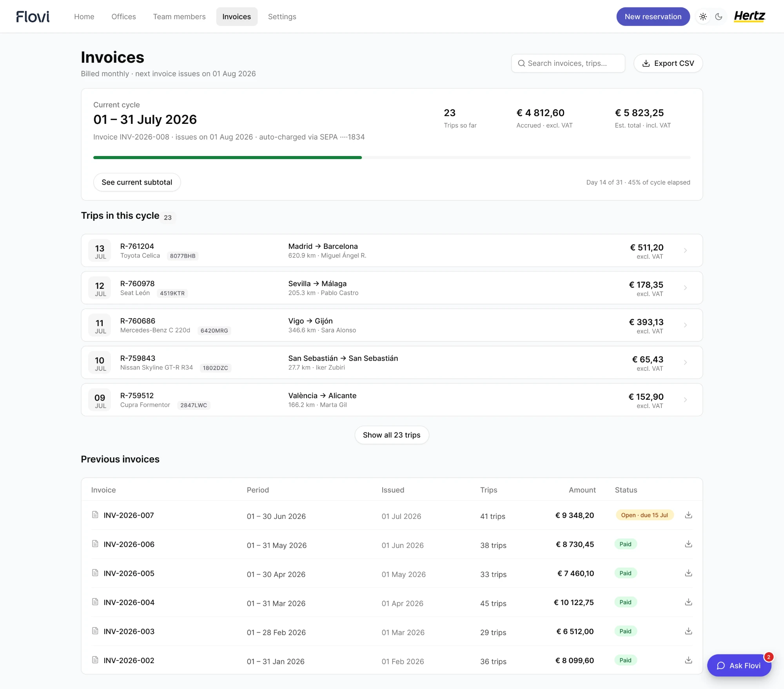The height and width of the screenshot is (689, 784).
Task: Open invoice INV-2026-004 link
Action: 129,602
